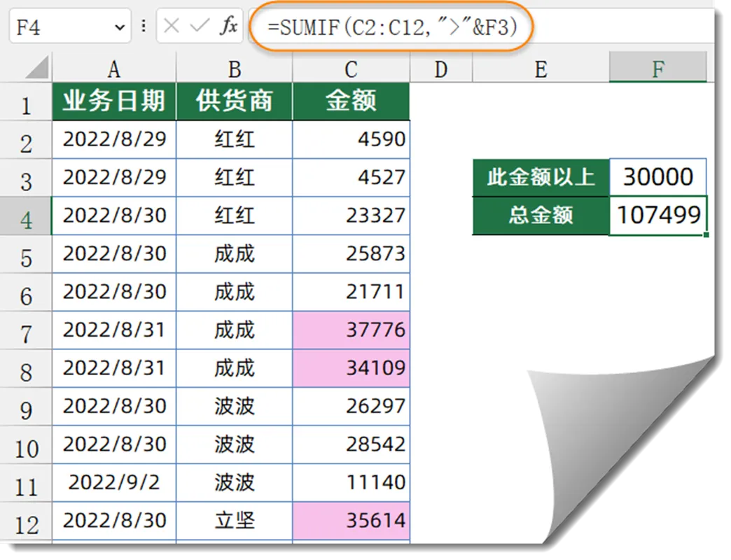The height and width of the screenshot is (560, 731).
Task: Click cell with amount 4527
Action: [351, 178]
